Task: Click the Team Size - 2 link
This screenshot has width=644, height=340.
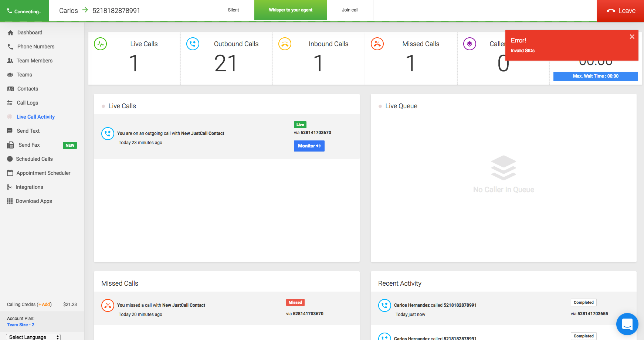Action: click(x=21, y=325)
